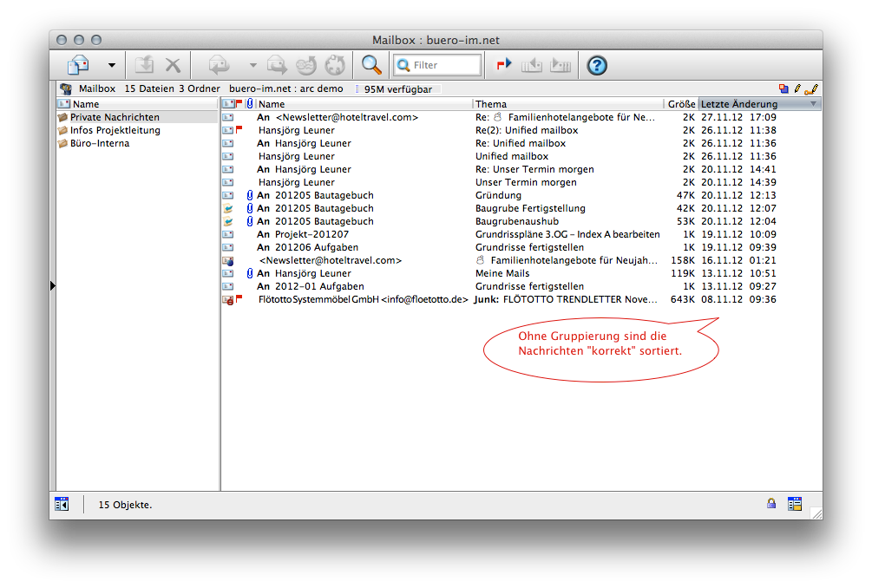Click the magnifying glass search icon
The width and height of the screenshot is (872, 588).
coord(371,65)
